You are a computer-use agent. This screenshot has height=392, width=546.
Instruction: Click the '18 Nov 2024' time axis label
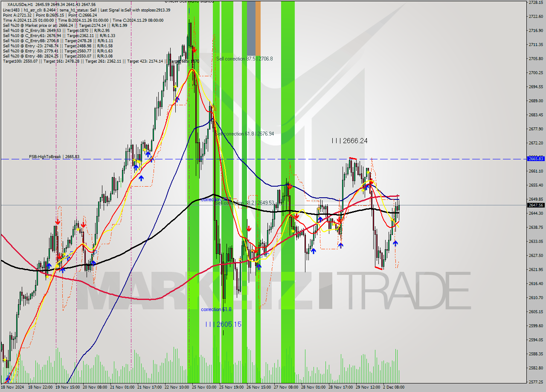12,388
